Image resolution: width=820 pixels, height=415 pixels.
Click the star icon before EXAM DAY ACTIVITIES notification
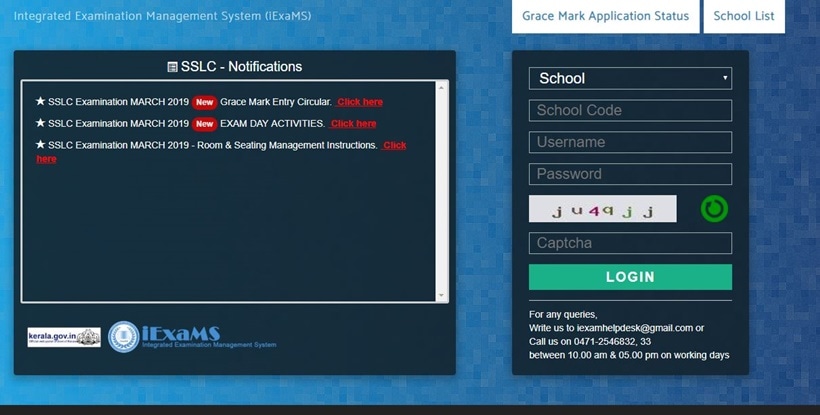click(x=40, y=122)
